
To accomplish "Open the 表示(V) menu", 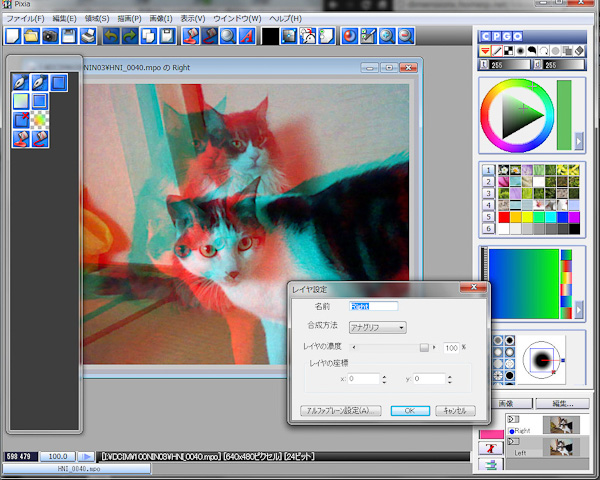I will [x=192, y=19].
